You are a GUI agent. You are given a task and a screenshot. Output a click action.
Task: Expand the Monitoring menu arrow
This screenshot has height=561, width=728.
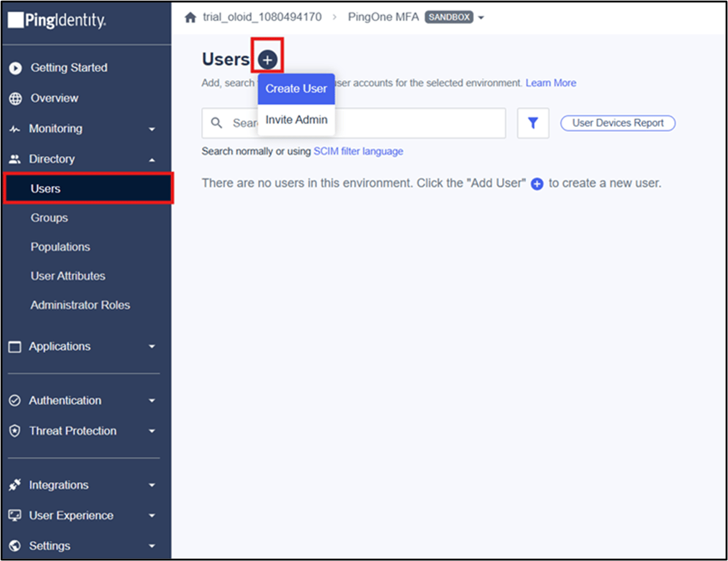152,129
